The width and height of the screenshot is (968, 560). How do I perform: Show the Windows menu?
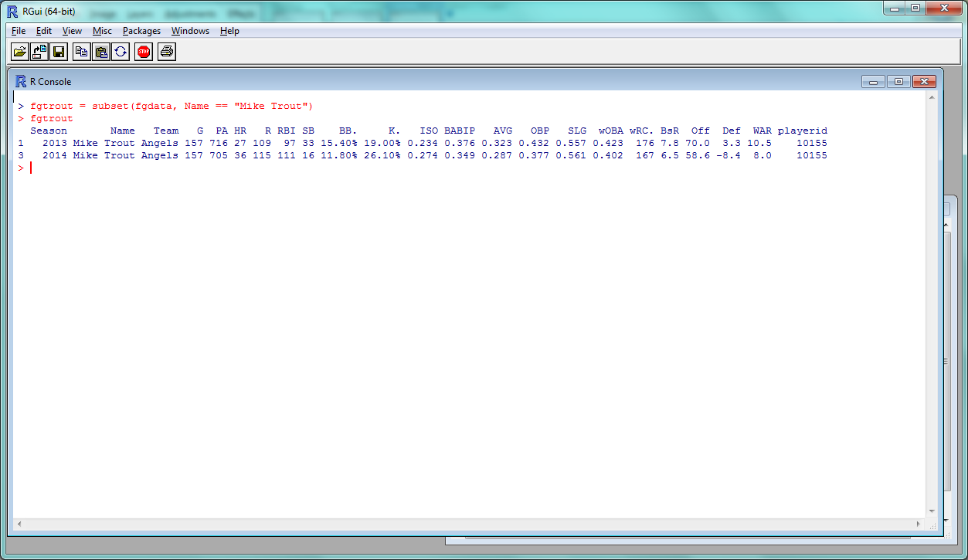(x=190, y=31)
